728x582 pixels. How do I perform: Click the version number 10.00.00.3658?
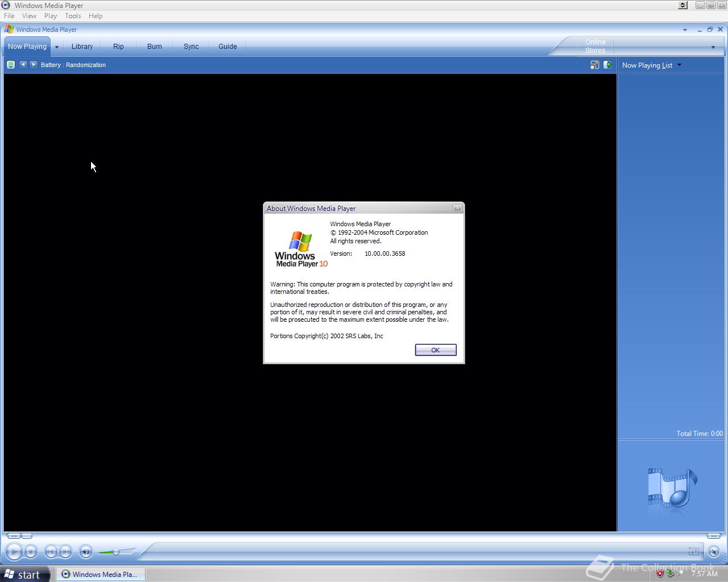pos(385,253)
